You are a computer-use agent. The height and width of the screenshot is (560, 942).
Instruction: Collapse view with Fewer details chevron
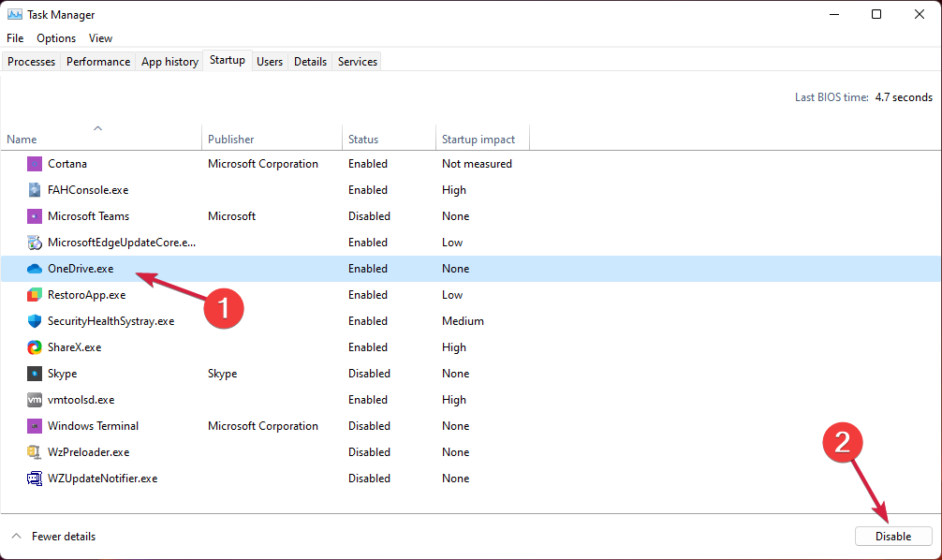click(x=17, y=536)
